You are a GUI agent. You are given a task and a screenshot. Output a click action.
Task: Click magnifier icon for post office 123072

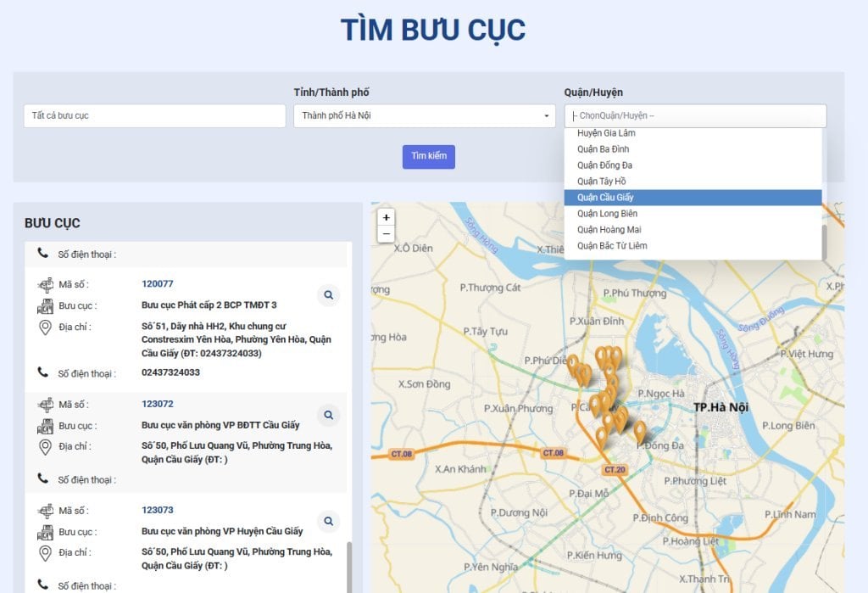(x=328, y=416)
